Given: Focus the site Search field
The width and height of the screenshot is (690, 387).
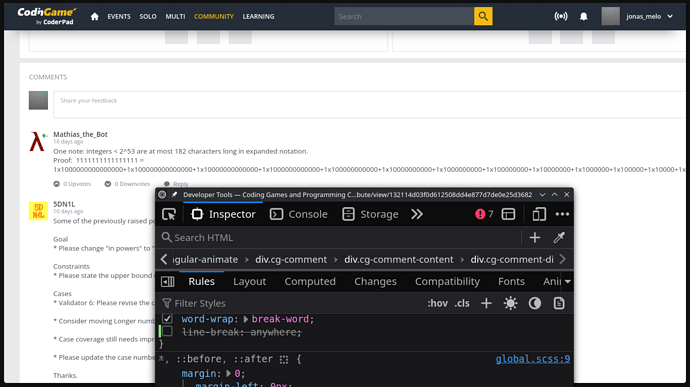Looking at the screenshot, I should pos(404,16).
